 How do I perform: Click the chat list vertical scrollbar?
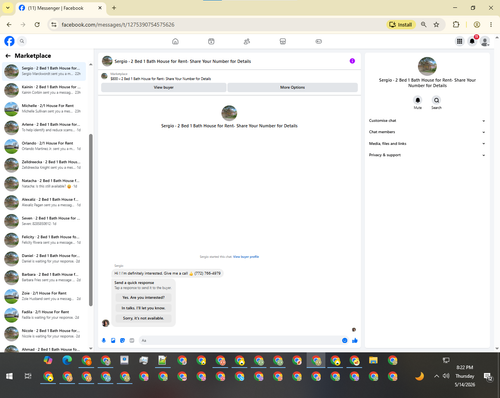point(91,219)
